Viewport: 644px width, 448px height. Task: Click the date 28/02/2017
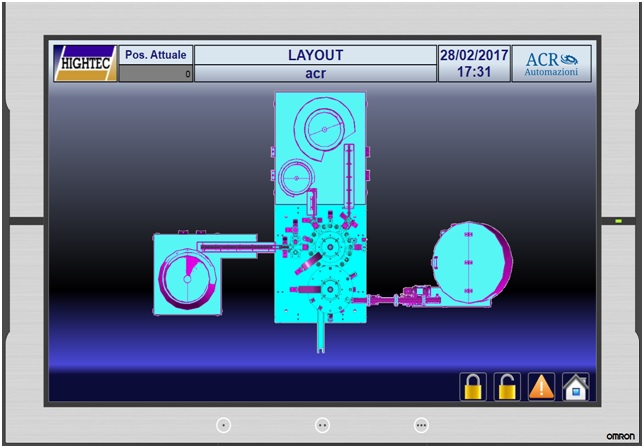[474, 55]
